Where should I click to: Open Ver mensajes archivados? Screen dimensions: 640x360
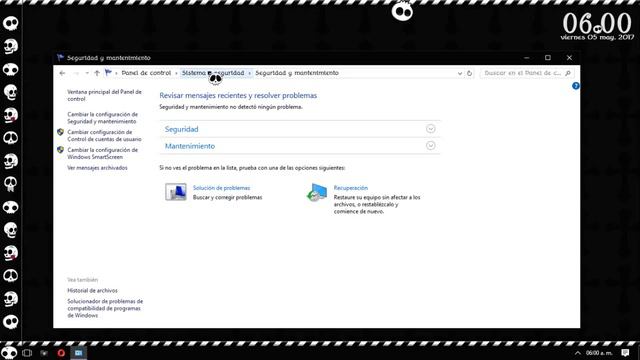click(97, 168)
